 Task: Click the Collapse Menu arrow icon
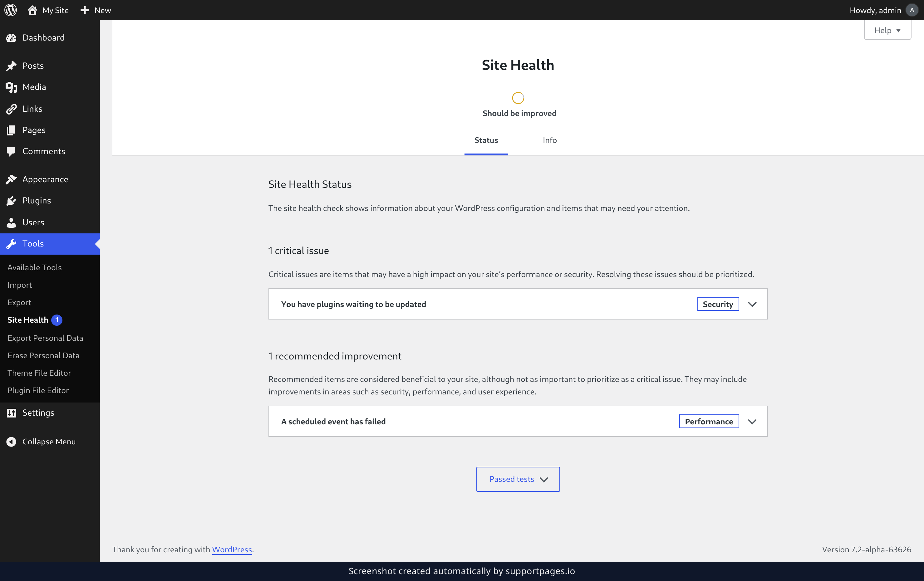coord(11,442)
